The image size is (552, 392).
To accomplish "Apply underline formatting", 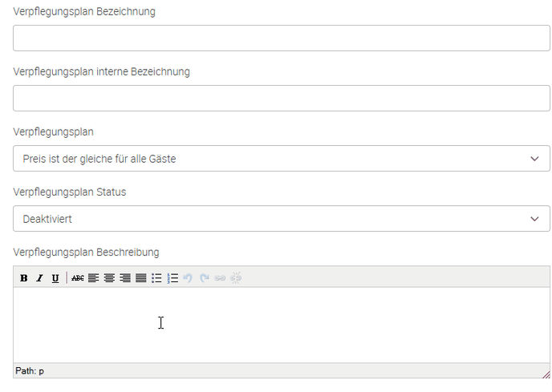I will pyautogui.click(x=55, y=278).
